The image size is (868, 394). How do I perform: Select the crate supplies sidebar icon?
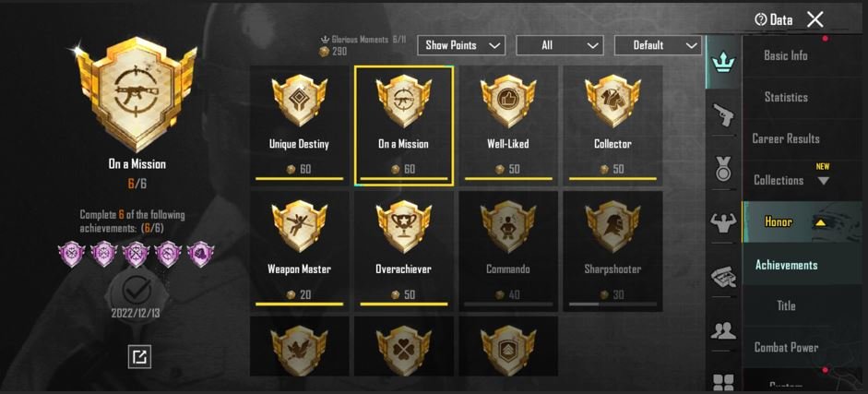coord(723,277)
